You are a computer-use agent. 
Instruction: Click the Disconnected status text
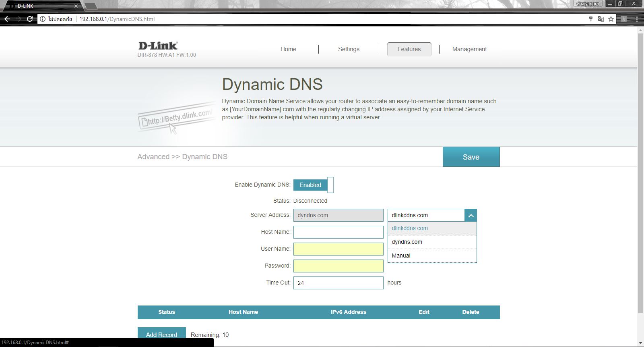[x=310, y=201]
